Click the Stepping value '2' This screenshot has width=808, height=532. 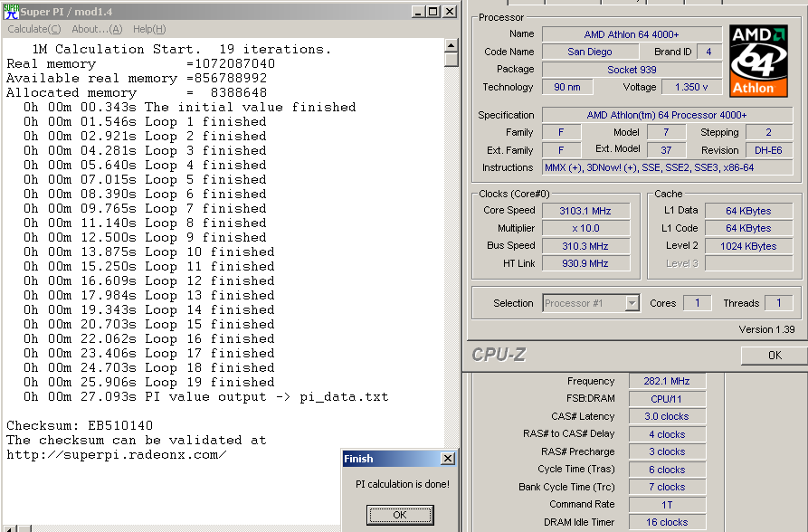point(769,132)
